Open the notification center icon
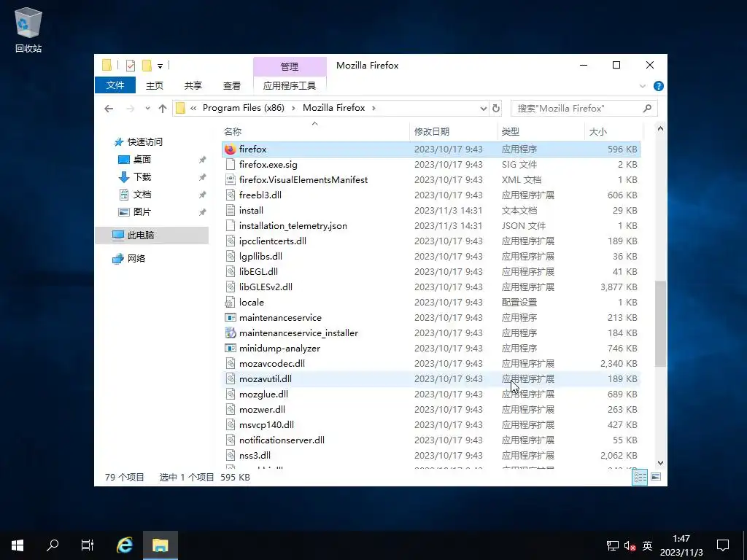Screen dimensions: 747x560 pos(723,545)
